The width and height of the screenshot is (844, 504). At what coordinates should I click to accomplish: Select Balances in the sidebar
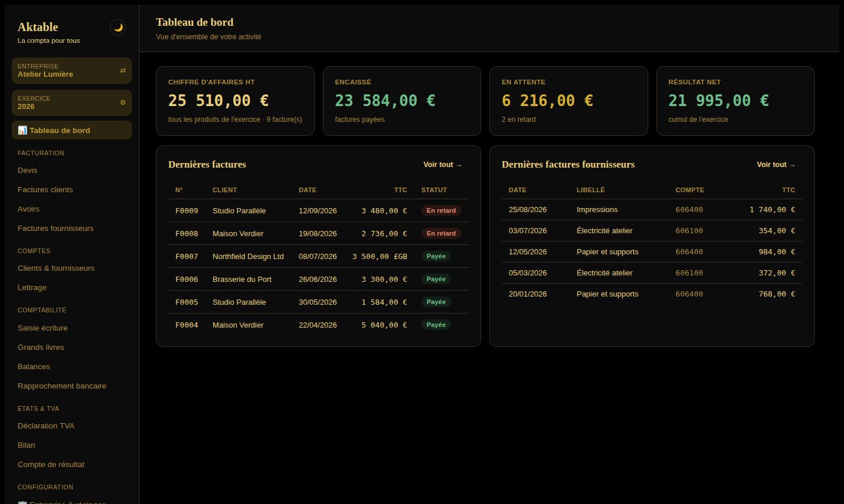point(72,367)
